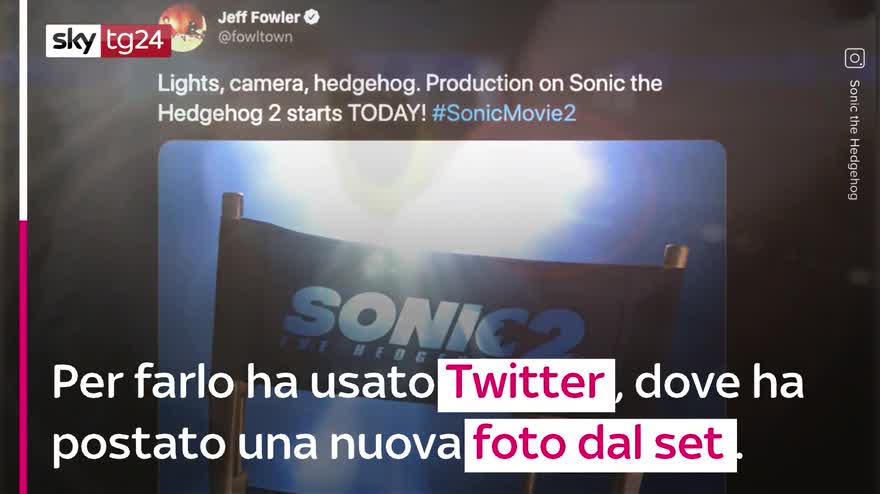
Task: Click the white segment of vertical progress bar
Action: [x=23, y=110]
